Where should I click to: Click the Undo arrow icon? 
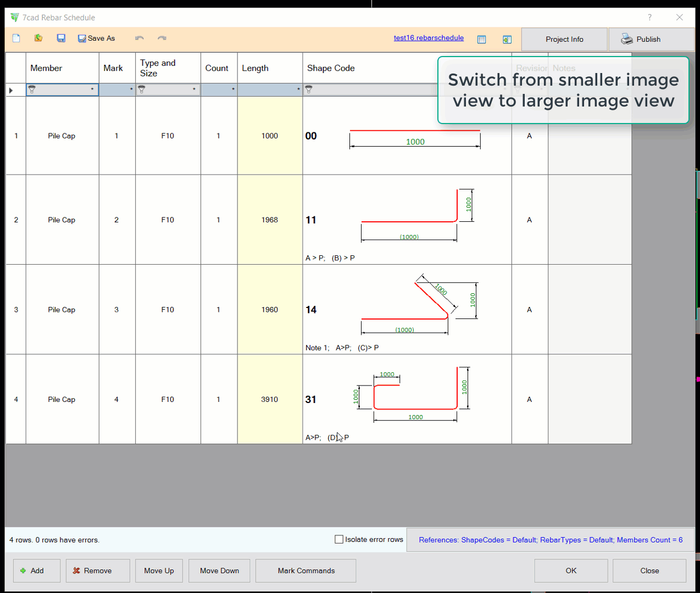click(140, 38)
